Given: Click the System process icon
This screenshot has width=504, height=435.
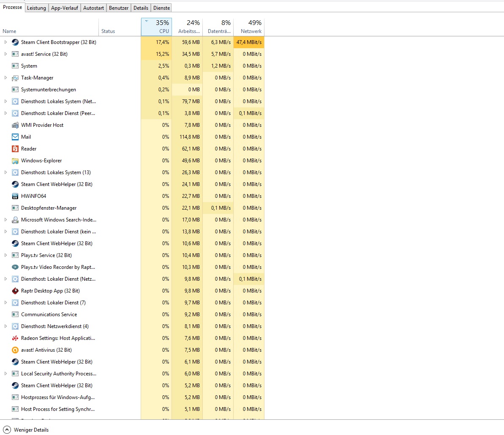Looking at the screenshot, I should pos(15,66).
